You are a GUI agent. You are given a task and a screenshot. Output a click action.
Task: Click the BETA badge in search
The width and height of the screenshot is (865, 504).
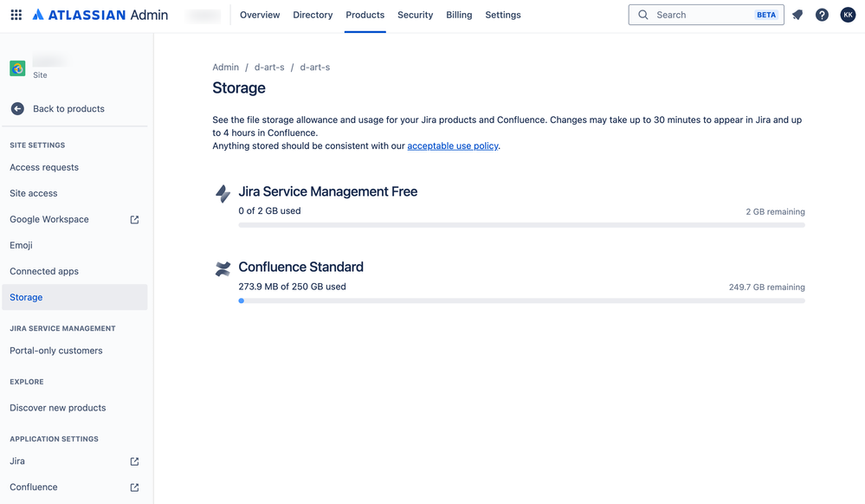click(766, 15)
